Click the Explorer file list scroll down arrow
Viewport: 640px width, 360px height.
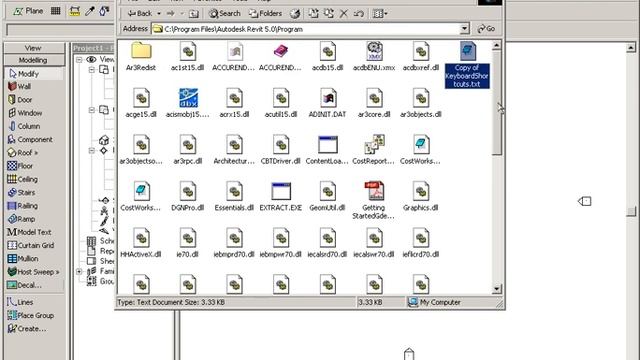pyautogui.click(x=497, y=289)
